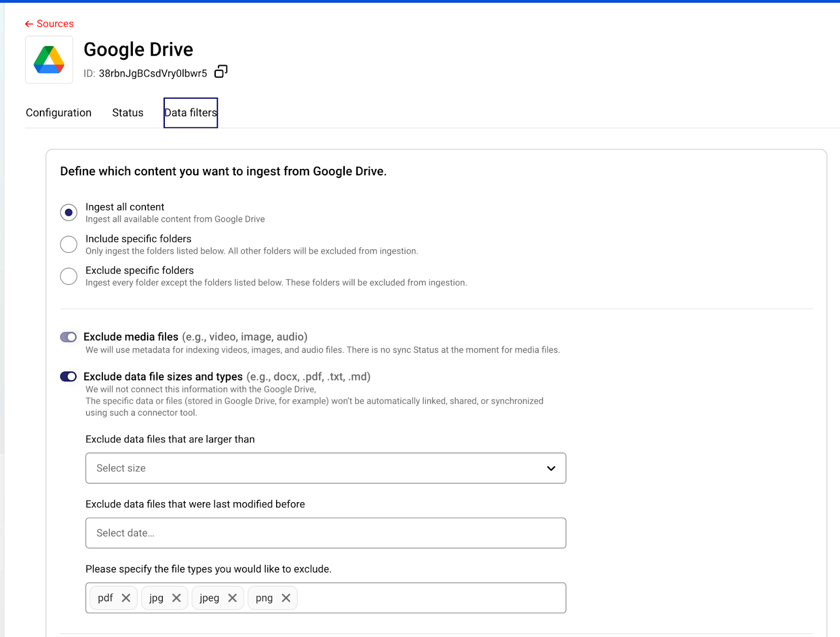This screenshot has width=840, height=637.
Task: Remove the png file type tag
Action: point(286,598)
